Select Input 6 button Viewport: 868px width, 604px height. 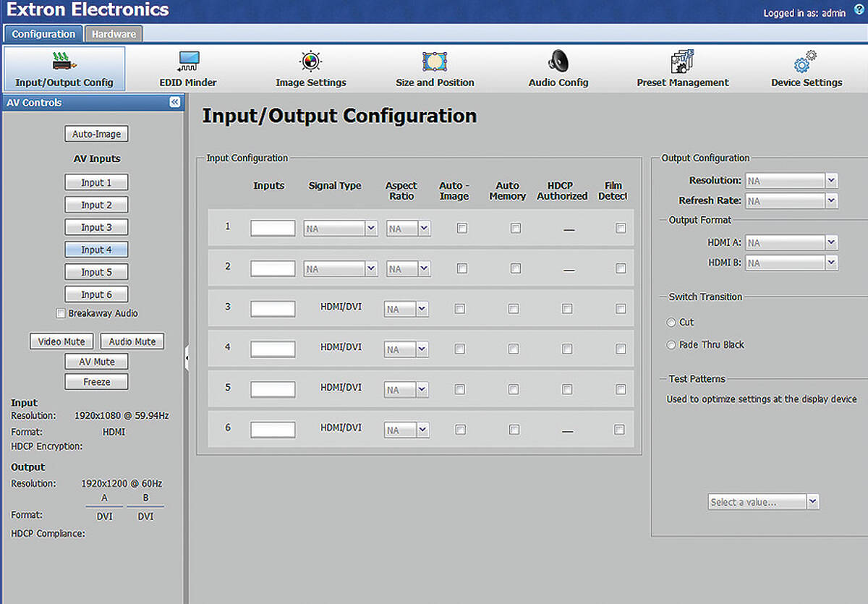tap(96, 294)
